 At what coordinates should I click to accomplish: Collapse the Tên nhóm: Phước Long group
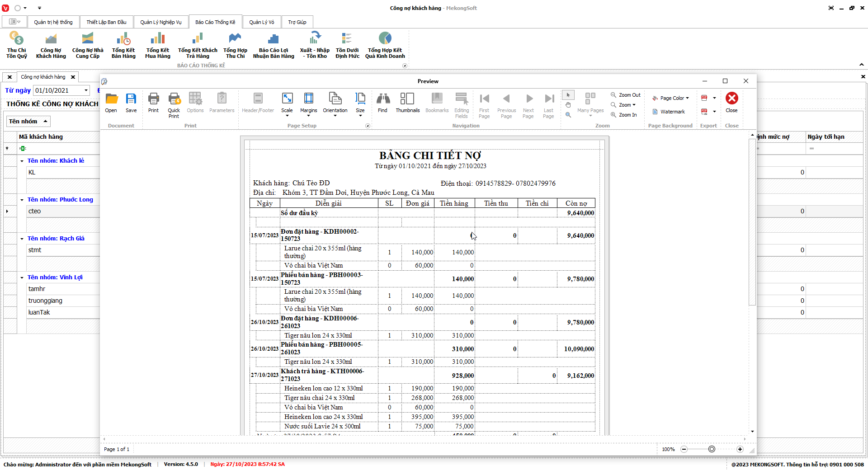point(22,200)
